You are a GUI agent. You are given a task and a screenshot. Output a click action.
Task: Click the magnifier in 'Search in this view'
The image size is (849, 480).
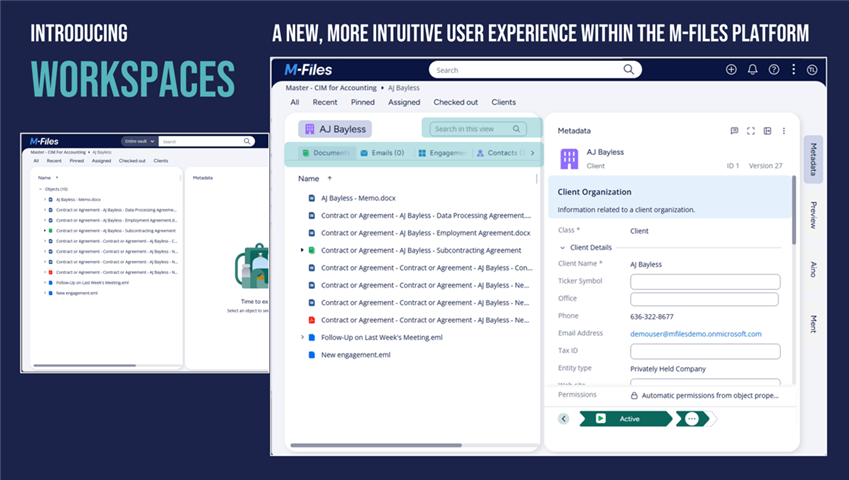pyautogui.click(x=517, y=129)
